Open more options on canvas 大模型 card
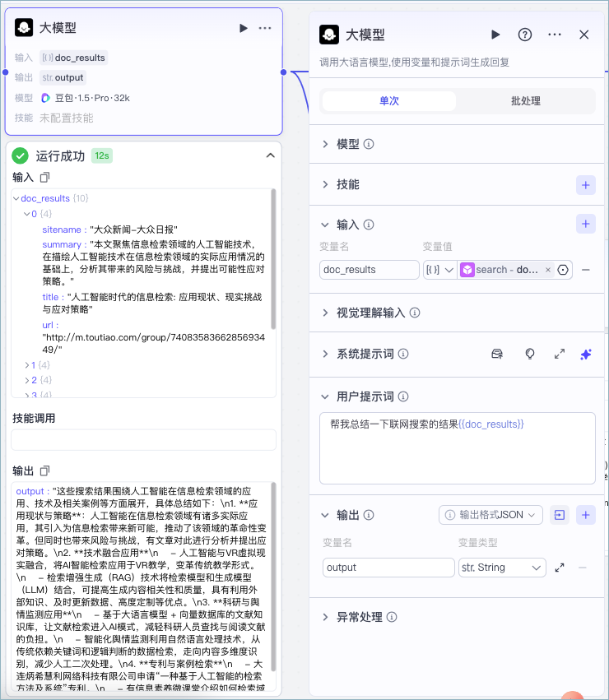 265,28
